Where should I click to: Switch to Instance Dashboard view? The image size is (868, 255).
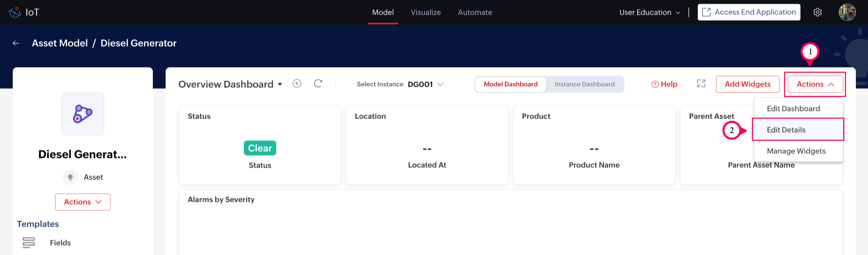point(584,84)
